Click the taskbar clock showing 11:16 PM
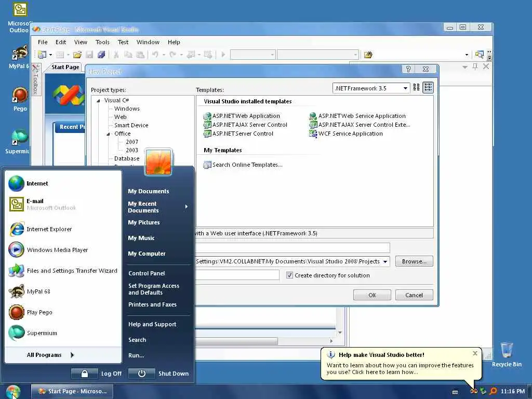The height and width of the screenshot is (399, 532). tap(513, 392)
